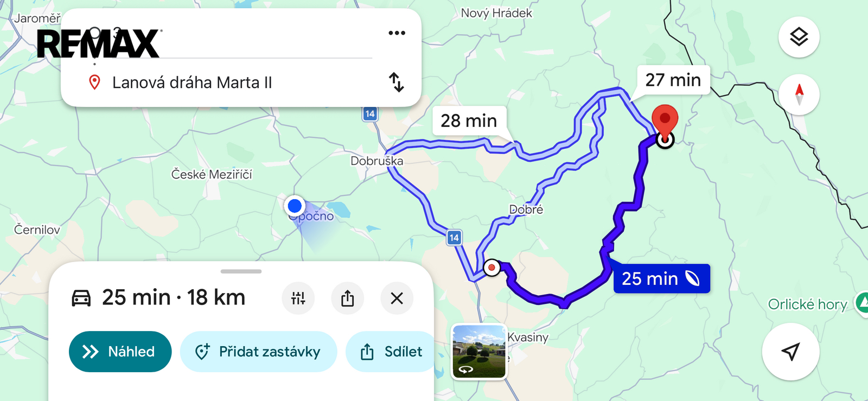Open the map layers button
The image size is (868, 401).
(799, 37)
